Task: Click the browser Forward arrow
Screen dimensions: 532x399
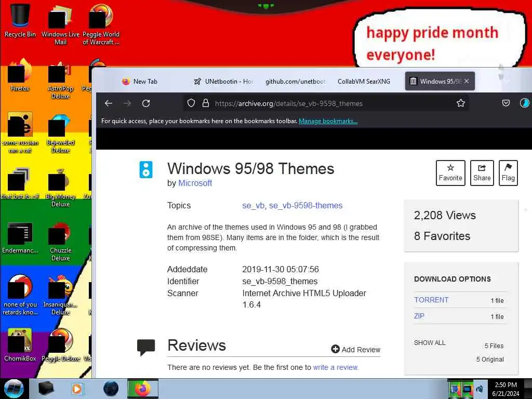Action: click(127, 103)
